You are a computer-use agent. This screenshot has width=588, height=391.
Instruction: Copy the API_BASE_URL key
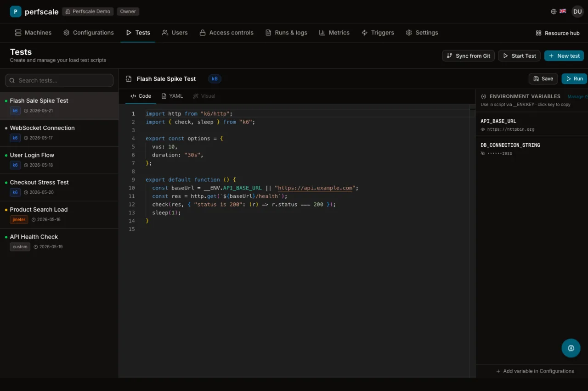[498, 121]
